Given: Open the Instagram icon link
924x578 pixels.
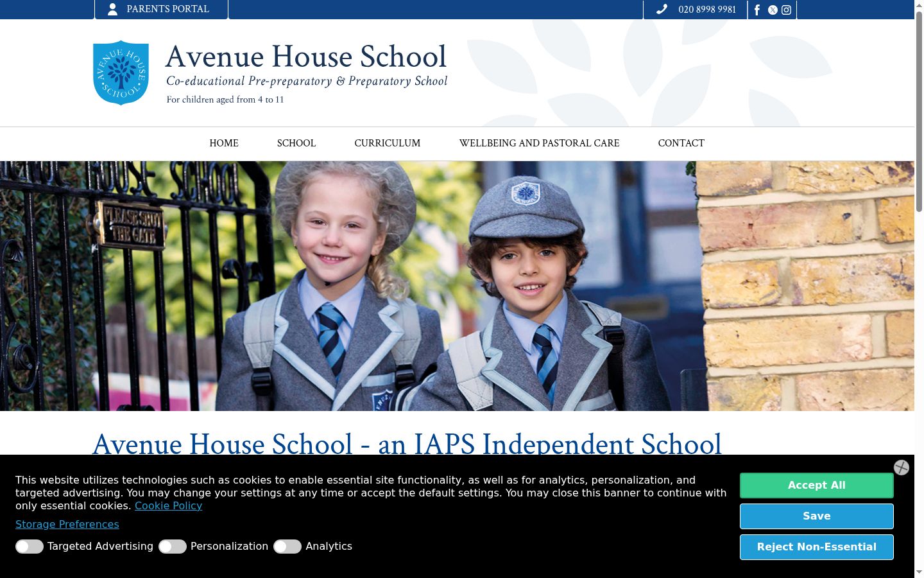Looking at the screenshot, I should [x=786, y=10].
